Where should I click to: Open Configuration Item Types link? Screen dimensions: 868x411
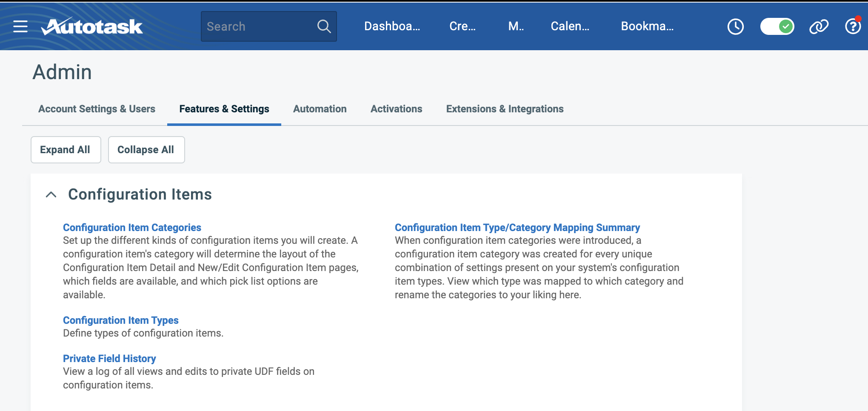[121, 320]
